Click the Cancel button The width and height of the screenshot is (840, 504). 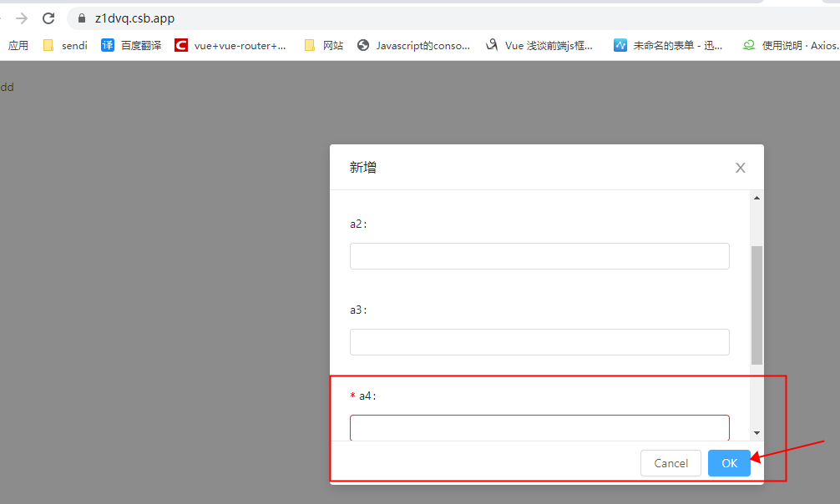click(670, 463)
